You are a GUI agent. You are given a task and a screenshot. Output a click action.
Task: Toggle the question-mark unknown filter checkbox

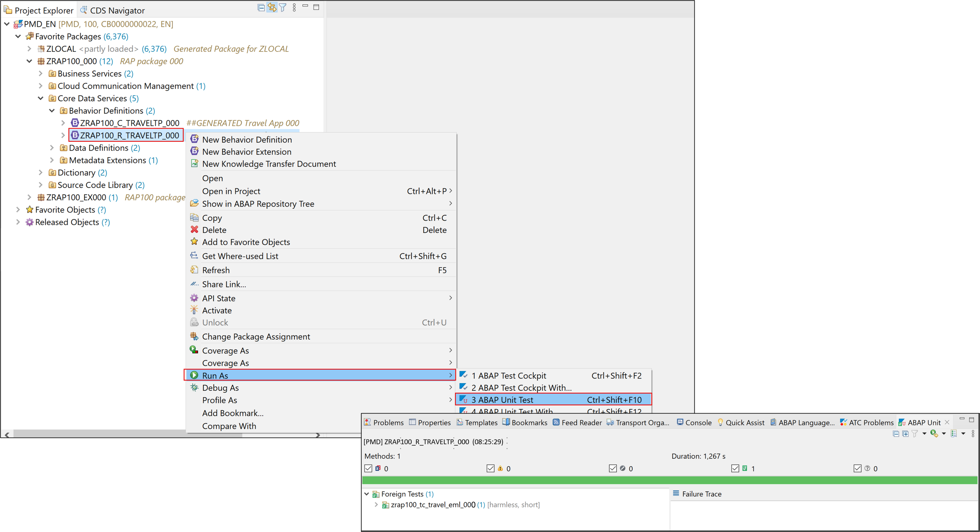858,469
